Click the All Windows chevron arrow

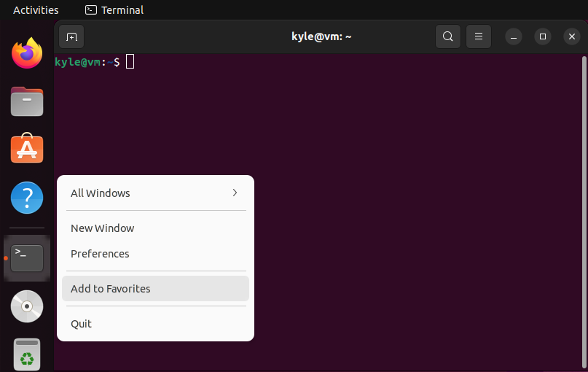235,193
